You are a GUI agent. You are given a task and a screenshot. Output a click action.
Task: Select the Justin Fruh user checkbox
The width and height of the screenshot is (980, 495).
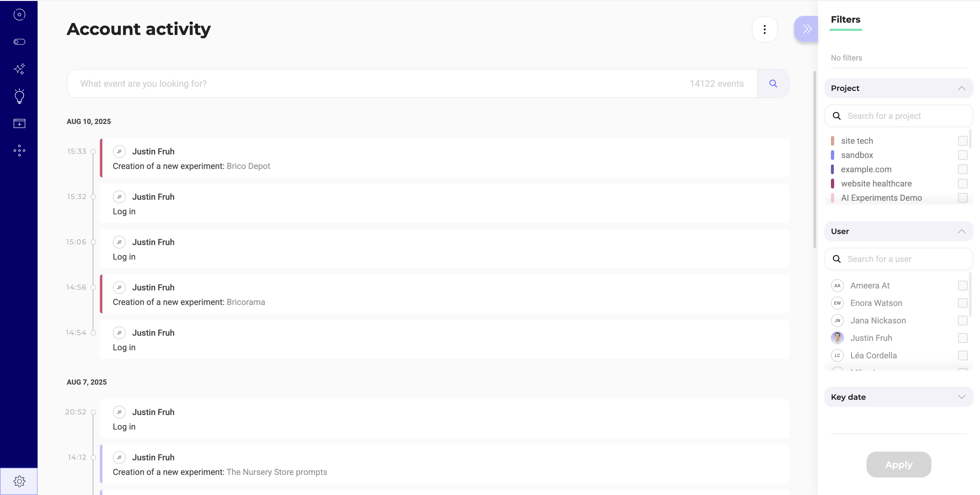(962, 338)
